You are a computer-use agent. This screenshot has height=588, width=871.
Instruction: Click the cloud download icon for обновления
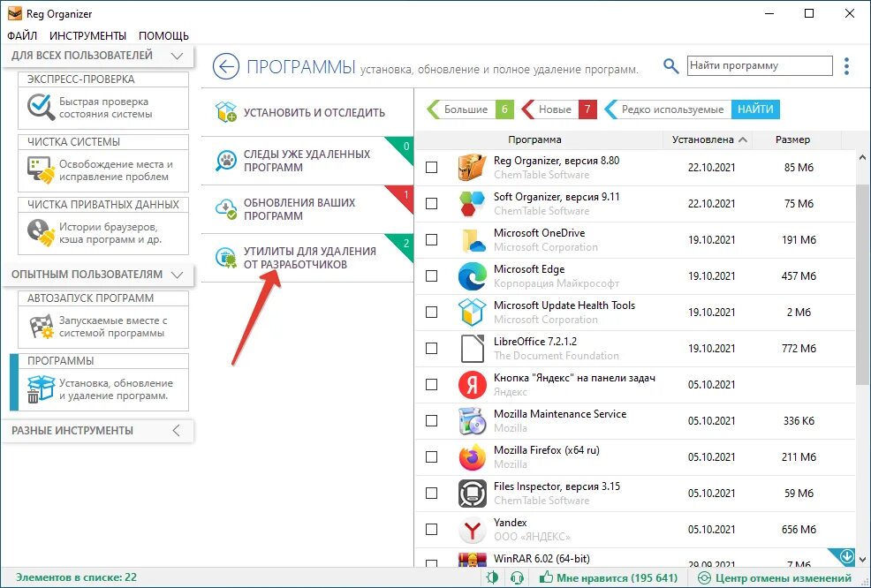pyautogui.click(x=226, y=209)
